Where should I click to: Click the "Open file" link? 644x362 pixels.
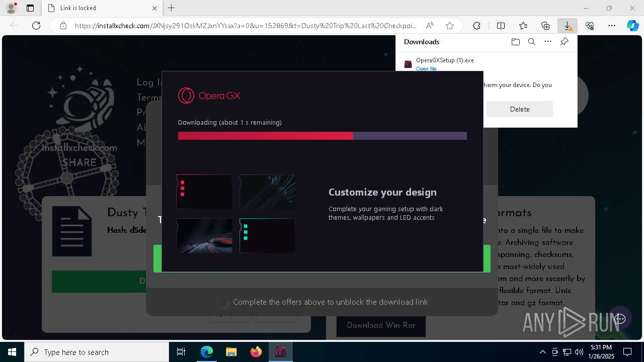point(426,69)
